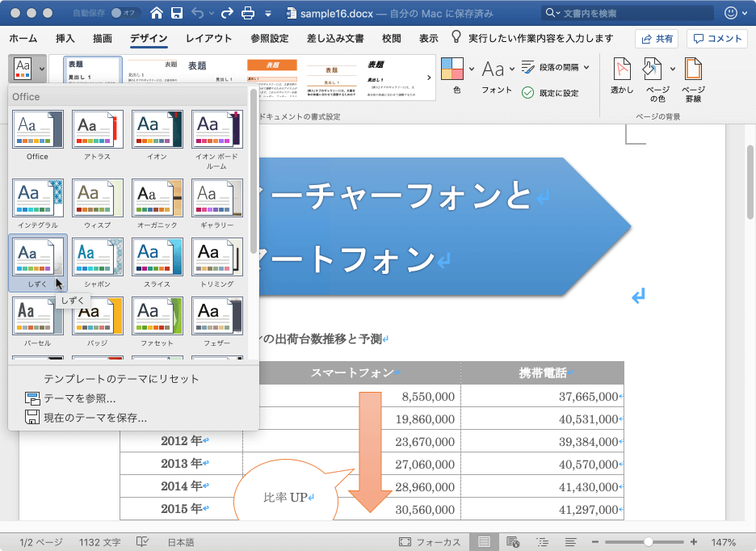
Task: Switch to the 挿入 tab
Action: [x=65, y=38]
